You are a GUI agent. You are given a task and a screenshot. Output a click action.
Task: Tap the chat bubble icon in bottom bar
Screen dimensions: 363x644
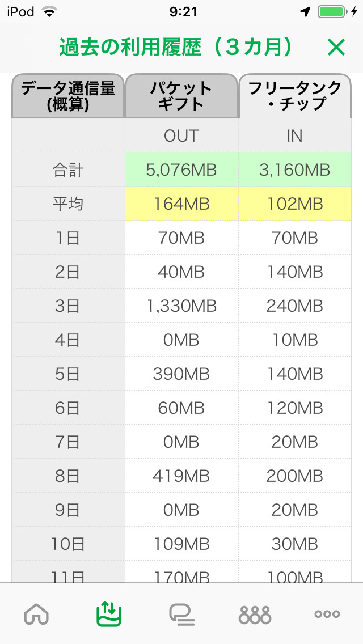[x=181, y=614]
